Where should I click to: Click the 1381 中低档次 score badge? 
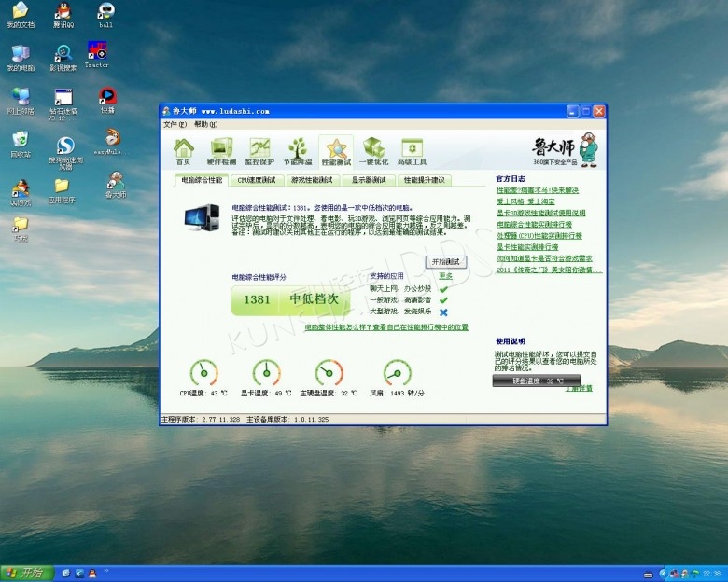(290, 299)
